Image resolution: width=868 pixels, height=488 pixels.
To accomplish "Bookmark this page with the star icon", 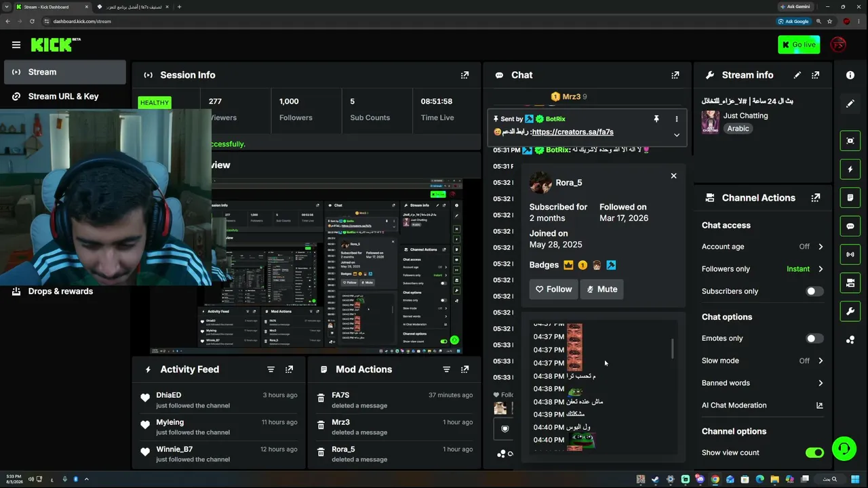I will (x=829, y=21).
